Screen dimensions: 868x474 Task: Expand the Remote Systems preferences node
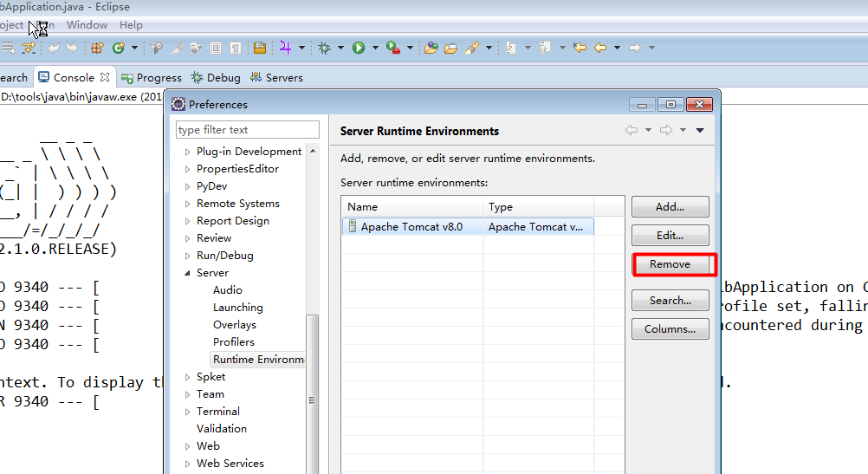click(187, 204)
